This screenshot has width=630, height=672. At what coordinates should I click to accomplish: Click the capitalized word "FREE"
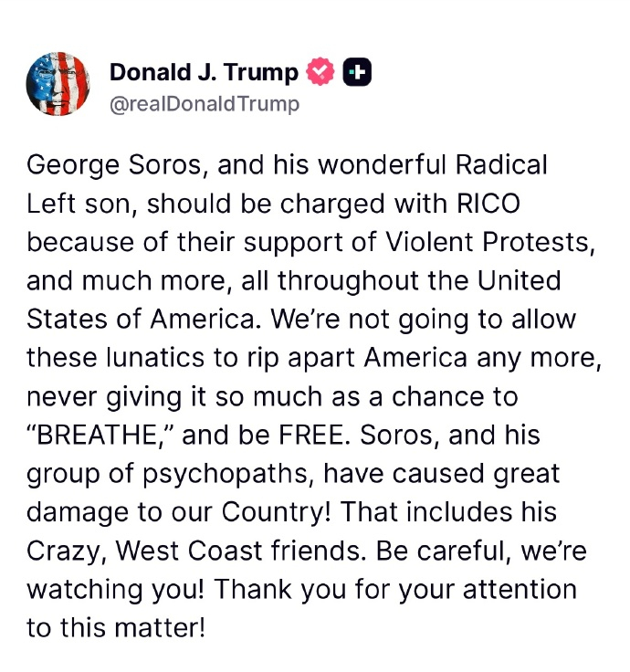[x=311, y=435]
